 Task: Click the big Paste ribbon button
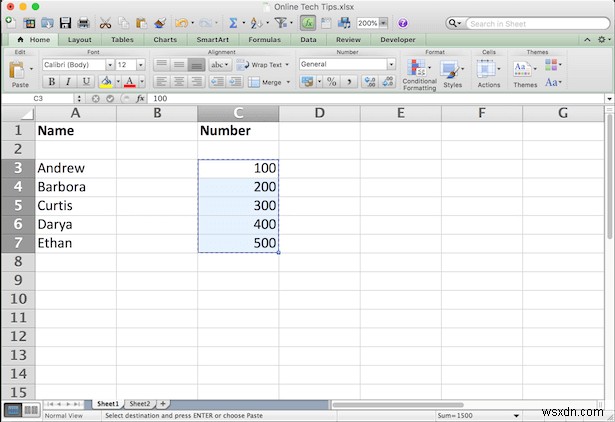[x=17, y=74]
